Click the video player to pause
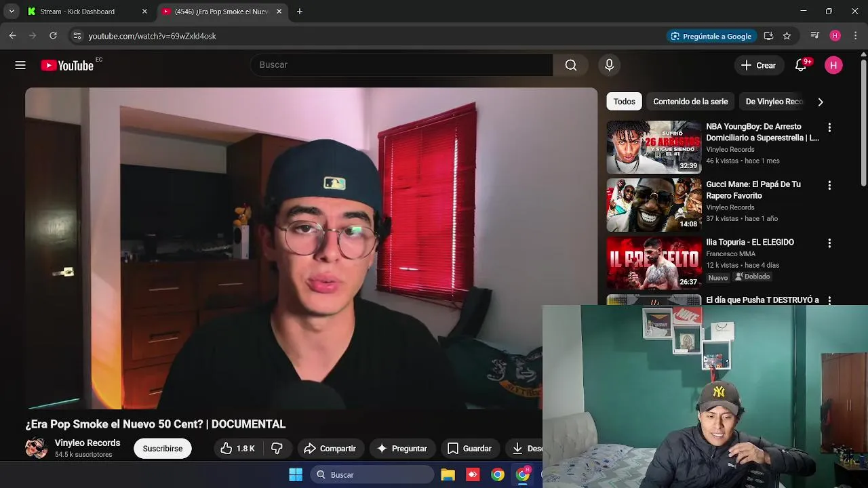Screen dimensions: 868x488 coord(311,248)
